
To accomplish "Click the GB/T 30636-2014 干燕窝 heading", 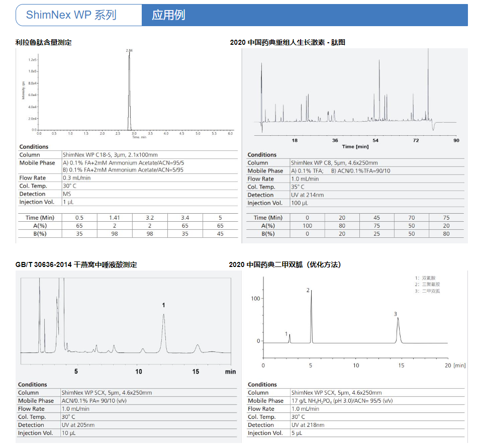I will click(76, 264).
